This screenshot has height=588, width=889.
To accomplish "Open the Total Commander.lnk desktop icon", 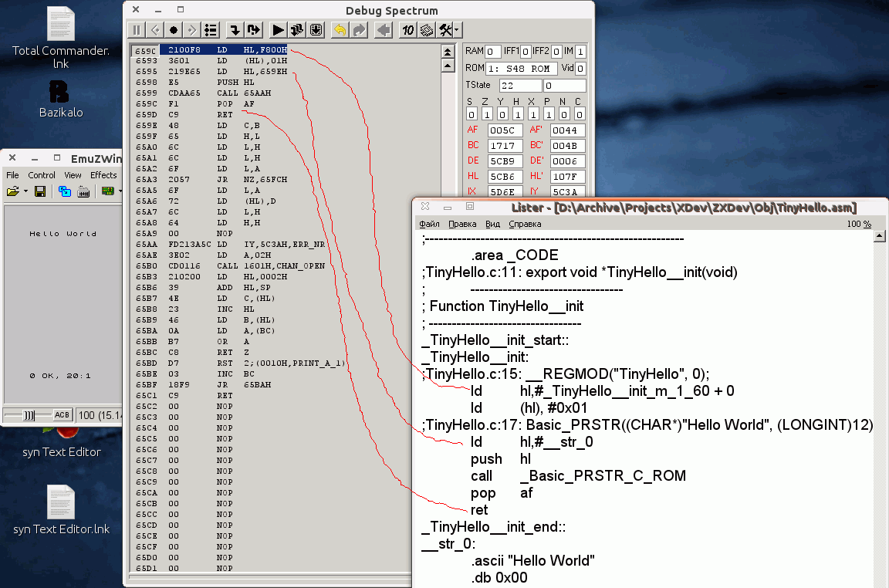I will (x=61, y=37).
